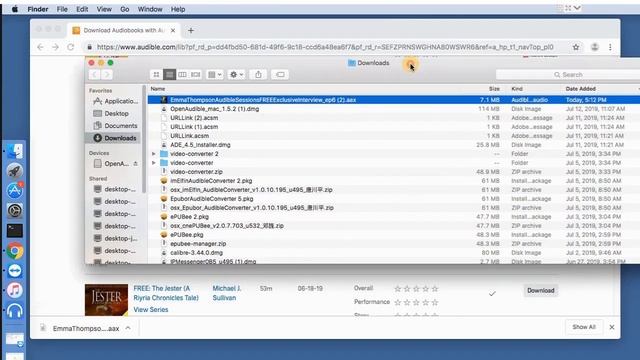The image size is (640, 360).
Task: Go back in Finder window
Action: pos(95,75)
